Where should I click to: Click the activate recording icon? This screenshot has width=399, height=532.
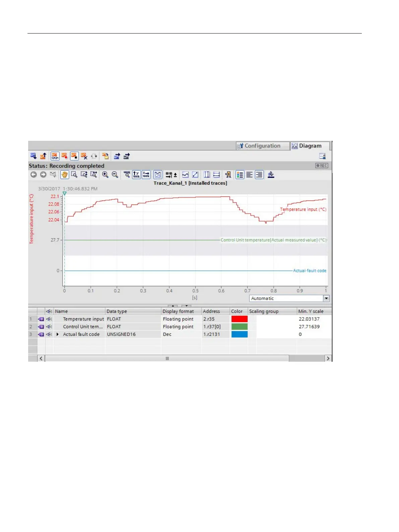pos(64,156)
